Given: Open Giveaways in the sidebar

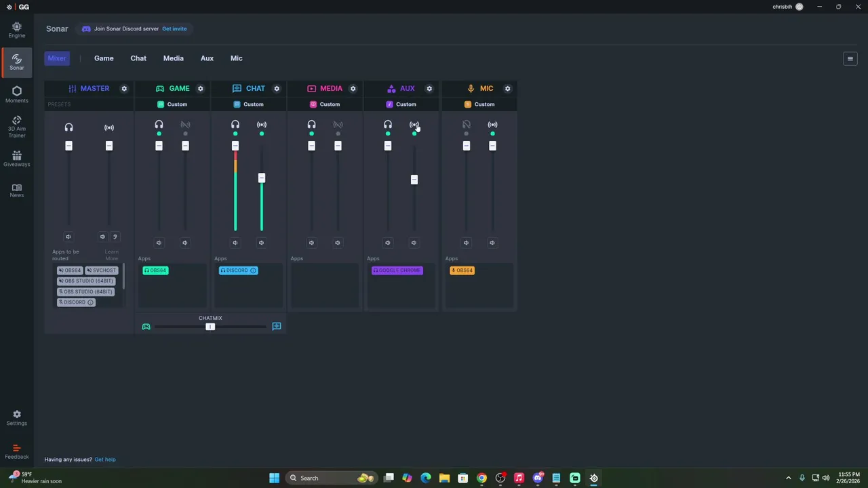Looking at the screenshot, I should 17,159.
